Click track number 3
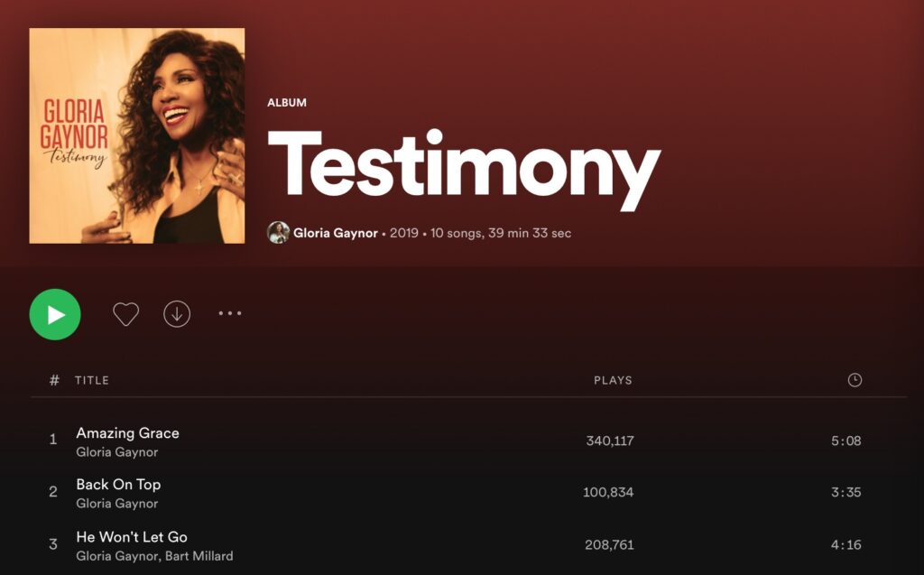 [53, 543]
